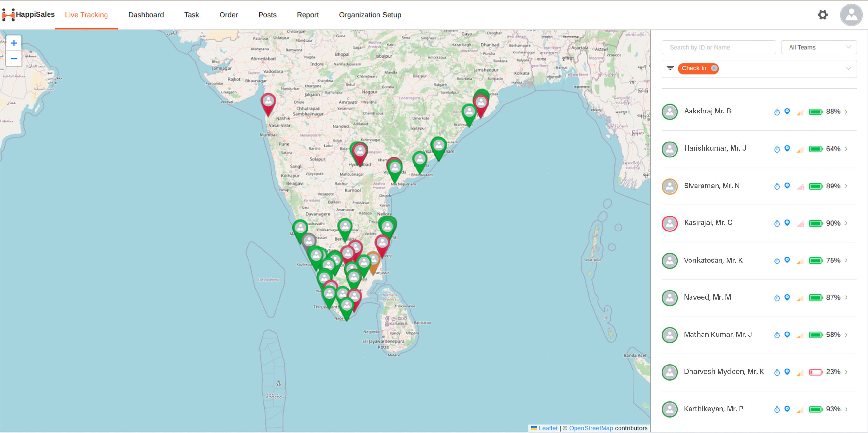Screen dimensions: 868x433
Task: Click the name Venkatesan, Mr. K
Action: [713, 260]
